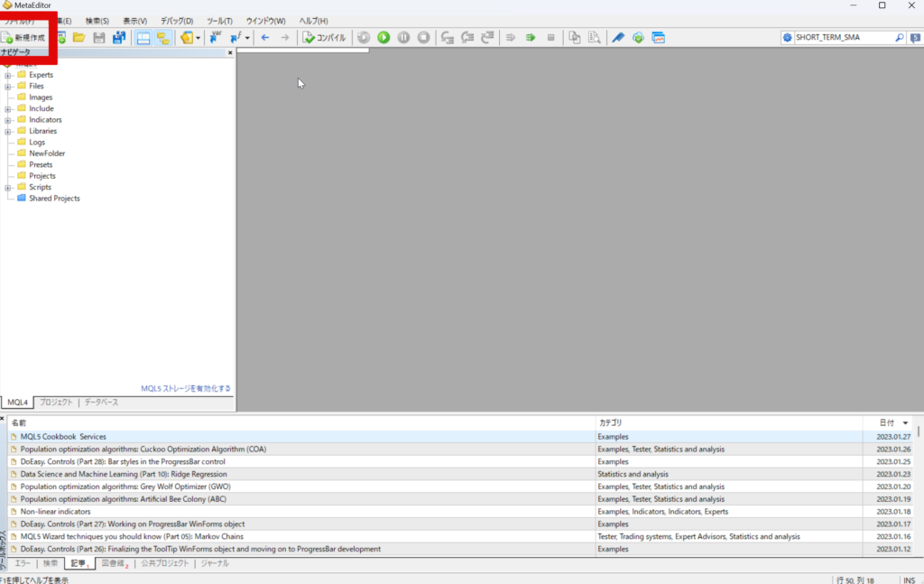Expand the Experts folder node
The image size is (924, 584).
7,76
